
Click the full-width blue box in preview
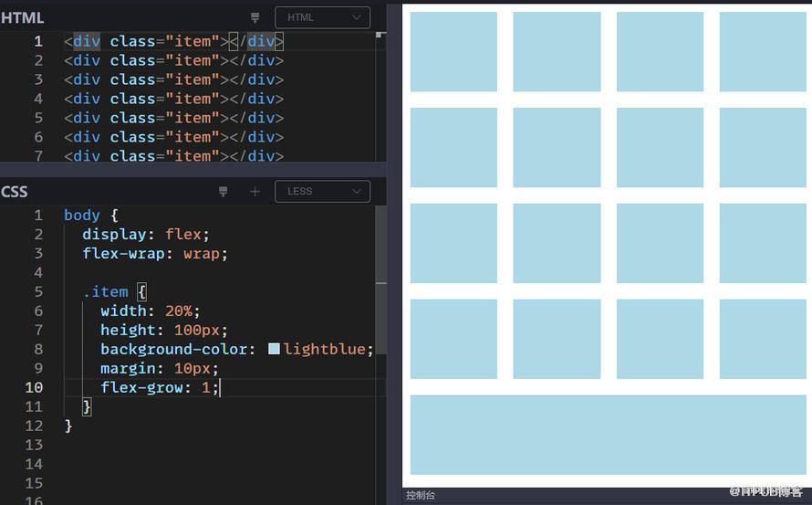609,435
